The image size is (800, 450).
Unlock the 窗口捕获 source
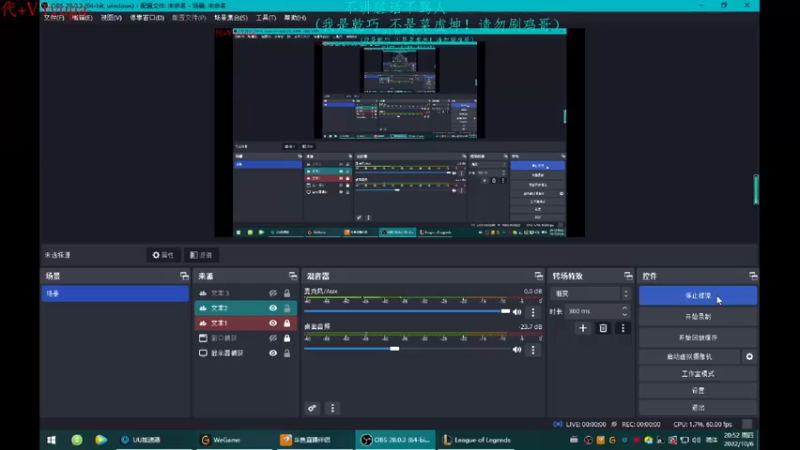(x=287, y=338)
